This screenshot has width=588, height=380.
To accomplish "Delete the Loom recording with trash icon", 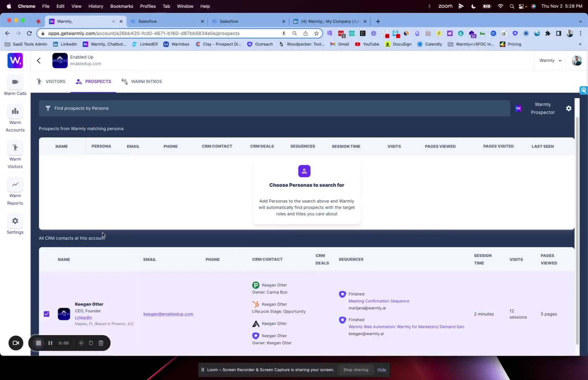I will [101, 343].
